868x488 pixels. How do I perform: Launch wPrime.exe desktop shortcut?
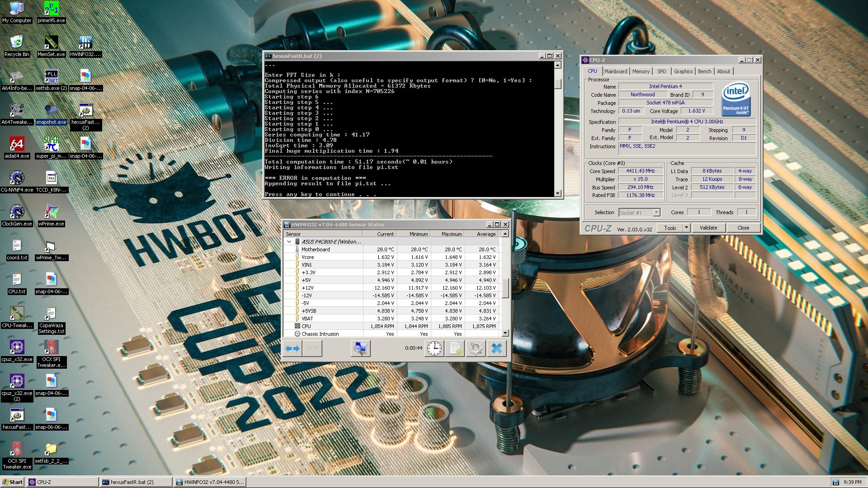click(51, 216)
